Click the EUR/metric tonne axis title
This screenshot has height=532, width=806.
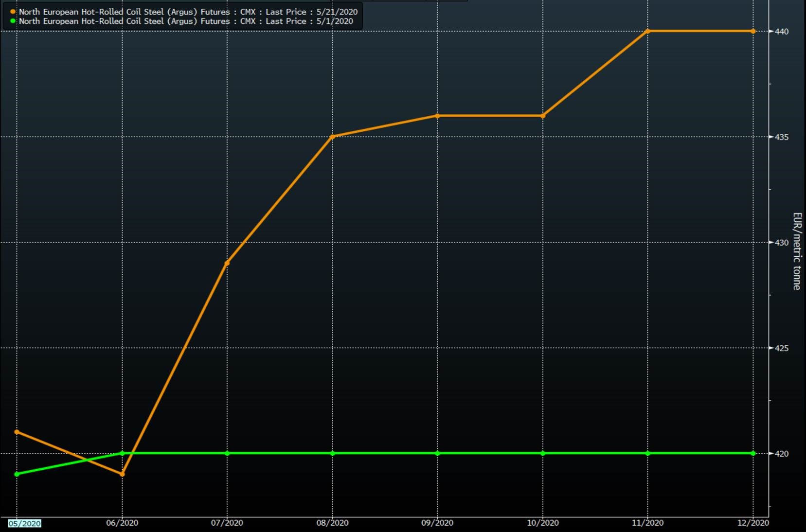796,251
